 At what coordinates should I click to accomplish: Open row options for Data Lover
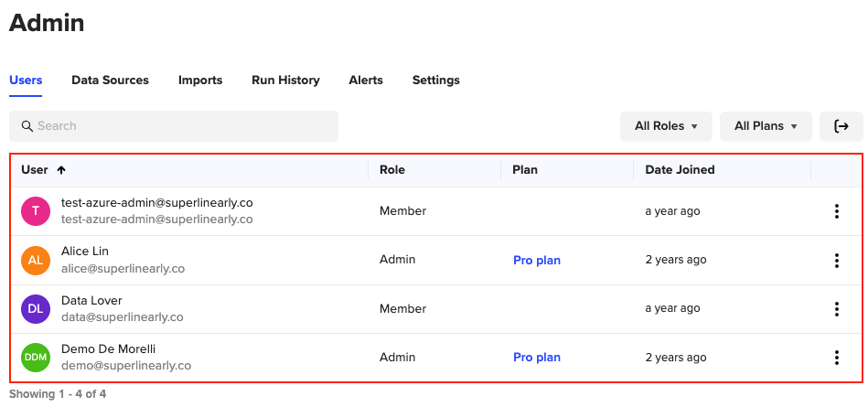[836, 309]
